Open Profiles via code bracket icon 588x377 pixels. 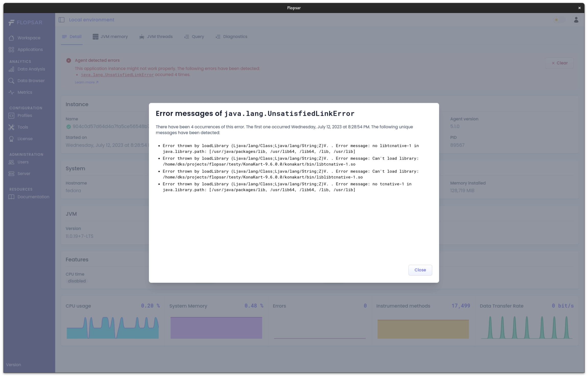coord(11,116)
